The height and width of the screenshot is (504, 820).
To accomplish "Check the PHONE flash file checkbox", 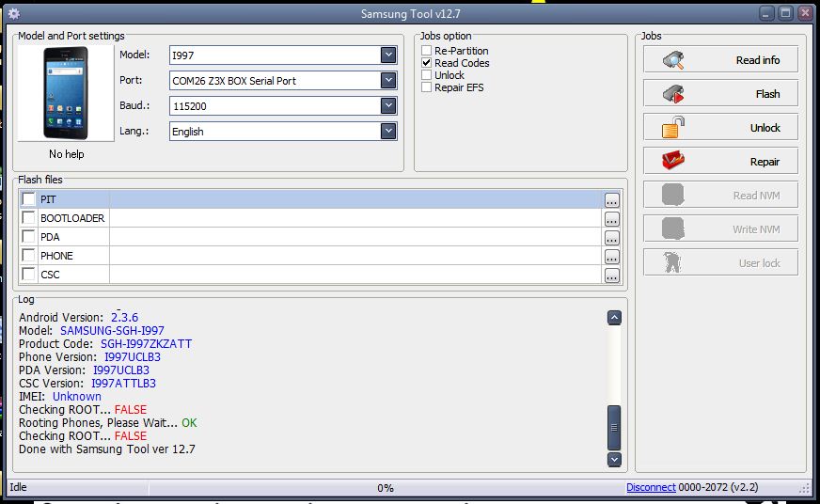I will (x=29, y=255).
